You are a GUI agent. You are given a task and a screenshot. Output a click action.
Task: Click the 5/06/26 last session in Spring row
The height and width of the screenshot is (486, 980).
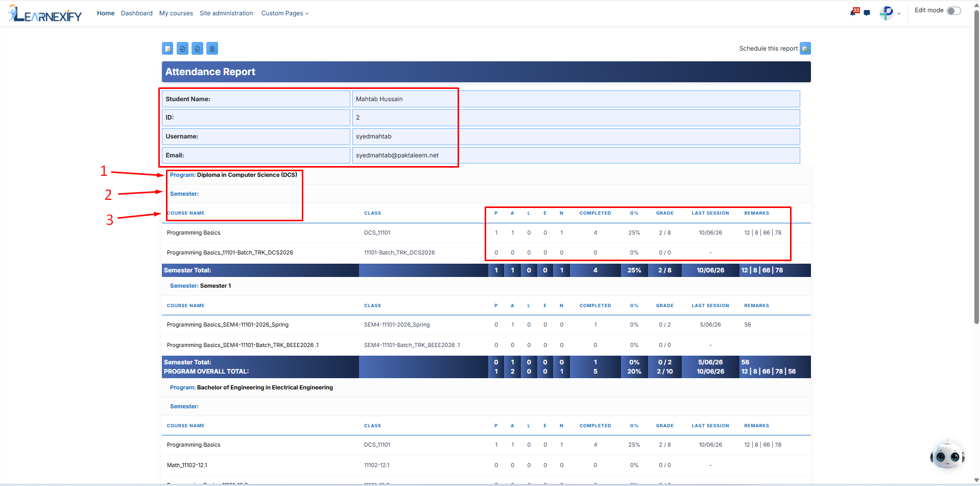click(x=710, y=325)
